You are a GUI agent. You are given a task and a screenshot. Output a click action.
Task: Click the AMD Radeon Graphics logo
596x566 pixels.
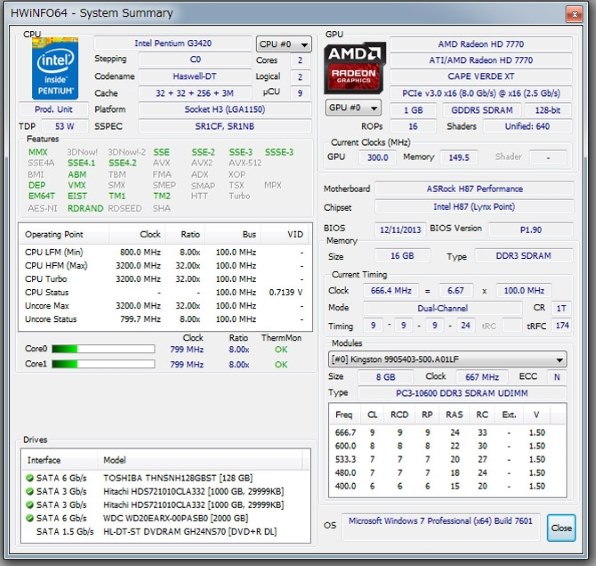pyautogui.click(x=355, y=68)
